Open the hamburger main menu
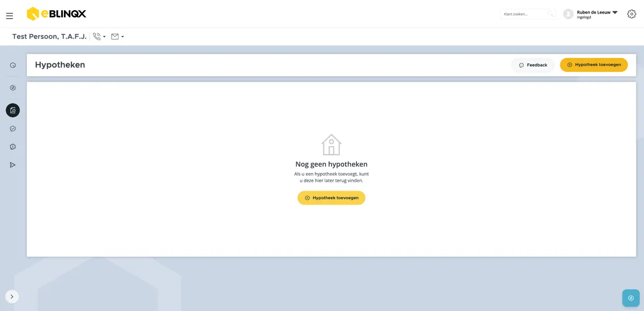Screen dimensions: 644x311 click(10, 16)
